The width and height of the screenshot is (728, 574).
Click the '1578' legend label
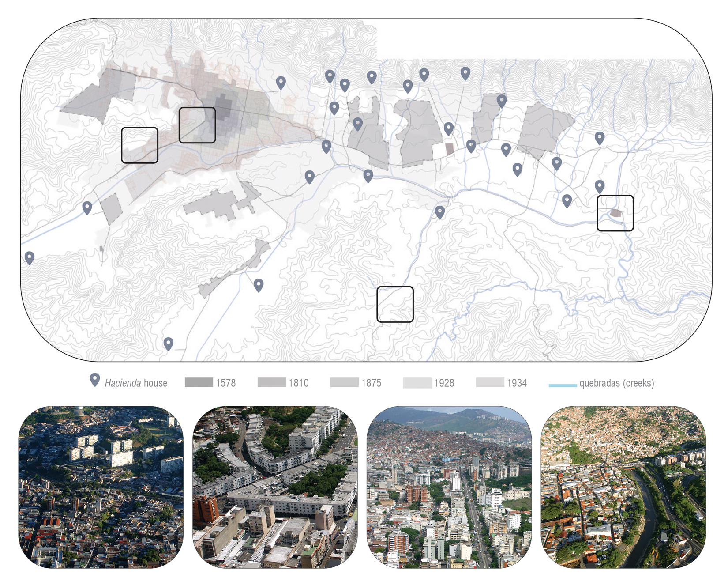(x=226, y=383)
